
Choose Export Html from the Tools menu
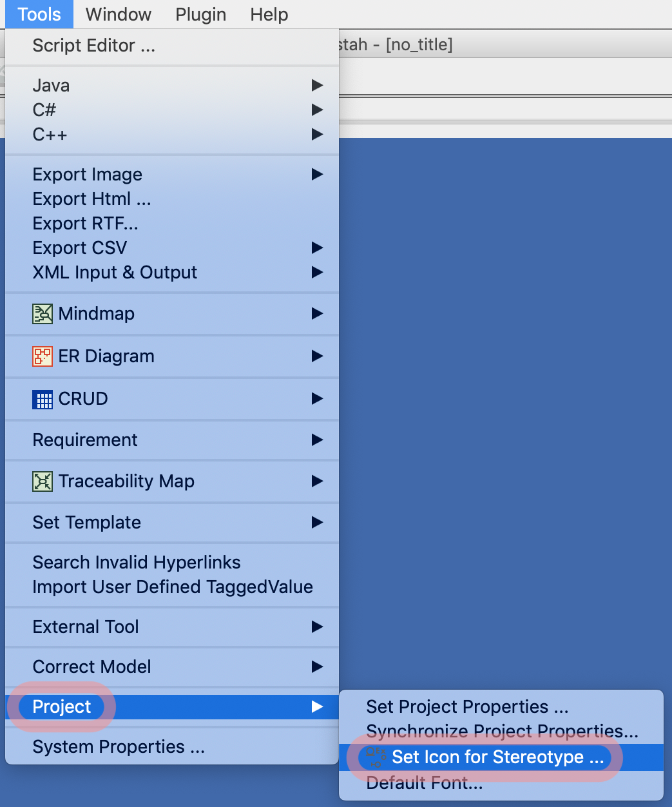click(91, 199)
